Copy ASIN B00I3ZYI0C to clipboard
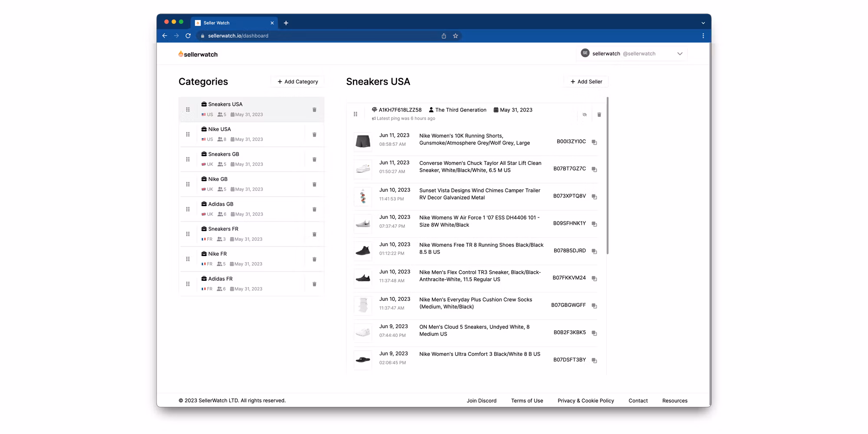868x434 pixels. (594, 142)
